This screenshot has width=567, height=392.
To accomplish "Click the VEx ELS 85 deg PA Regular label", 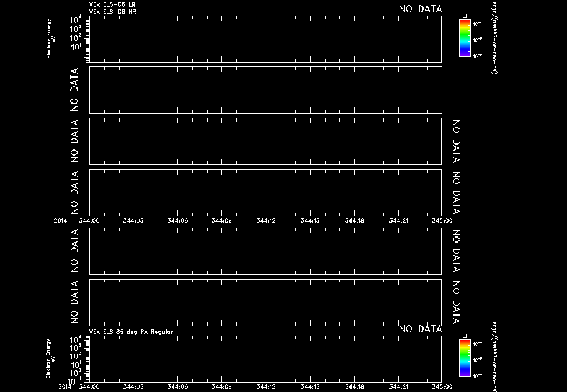I will 131,332.
